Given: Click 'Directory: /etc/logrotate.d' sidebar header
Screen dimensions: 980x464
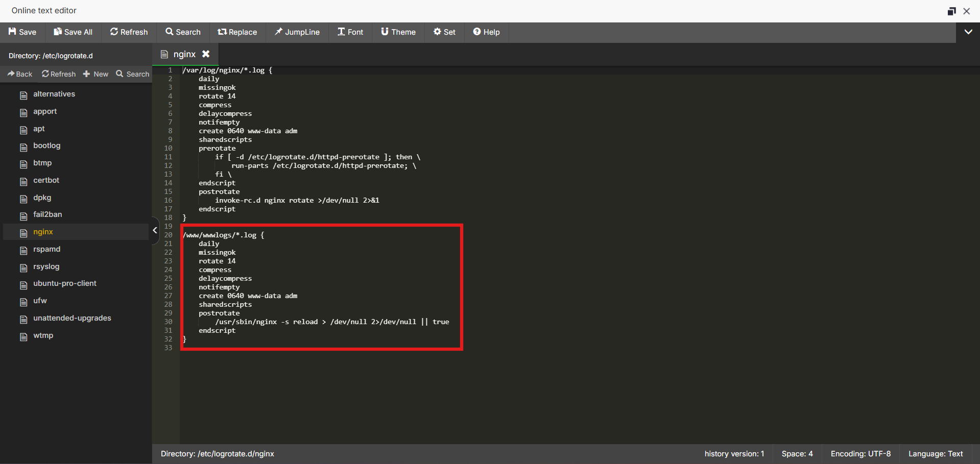Looking at the screenshot, I should [x=51, y=56].
